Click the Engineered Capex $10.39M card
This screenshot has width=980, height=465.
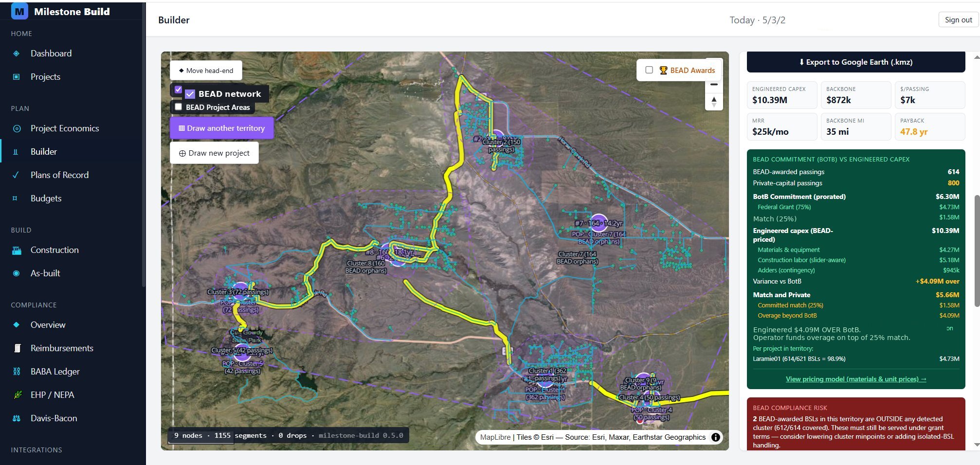pos(782,95)
